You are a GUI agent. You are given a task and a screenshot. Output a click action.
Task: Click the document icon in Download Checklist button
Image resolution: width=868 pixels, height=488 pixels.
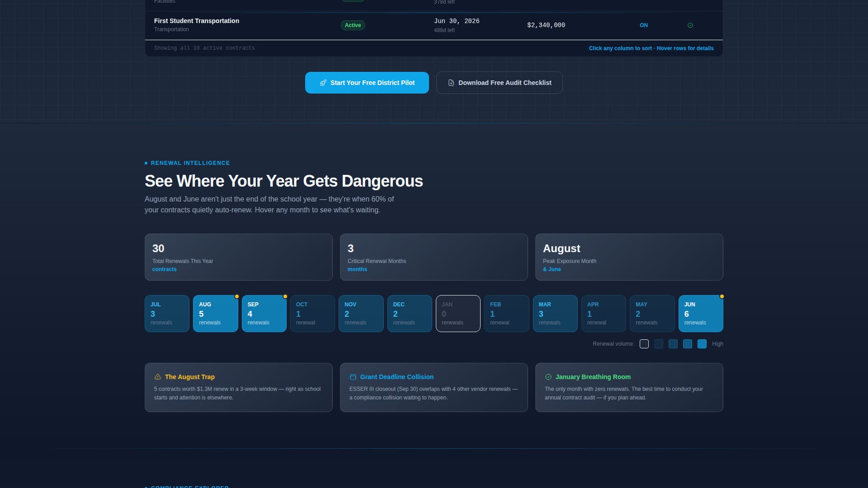[x=451, y=83]
